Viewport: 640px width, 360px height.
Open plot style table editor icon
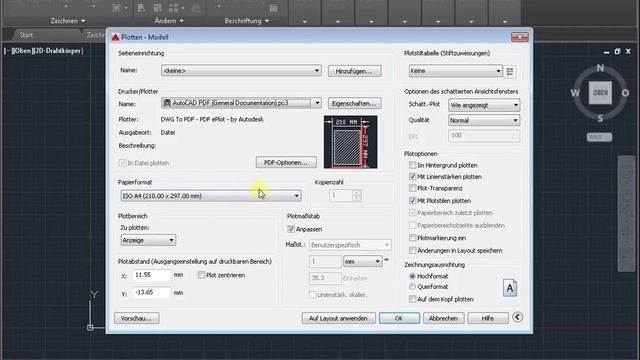click(510, 71)
